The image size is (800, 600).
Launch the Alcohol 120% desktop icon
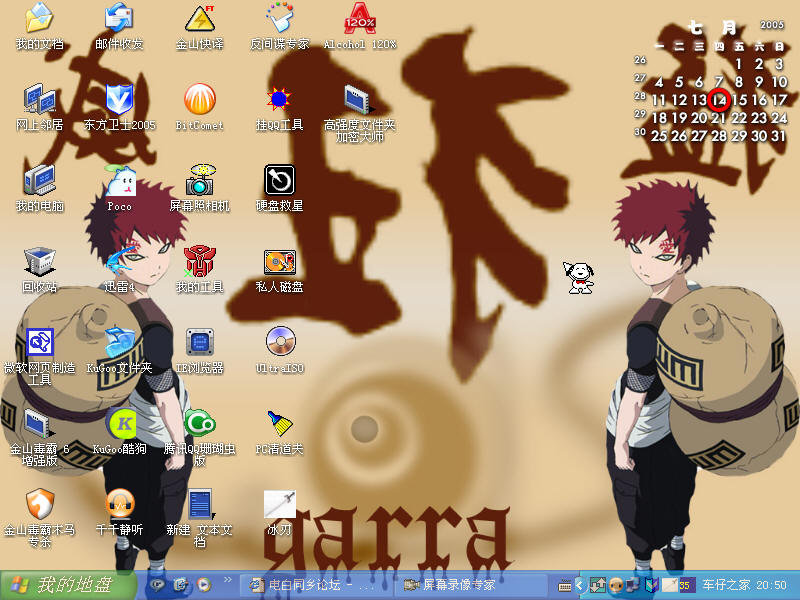359,19
